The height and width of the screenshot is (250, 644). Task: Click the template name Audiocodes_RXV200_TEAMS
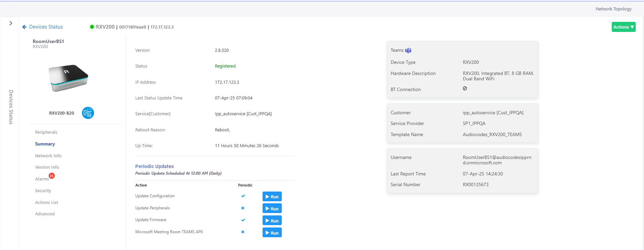pyautogui.click(x=492, y=134)
